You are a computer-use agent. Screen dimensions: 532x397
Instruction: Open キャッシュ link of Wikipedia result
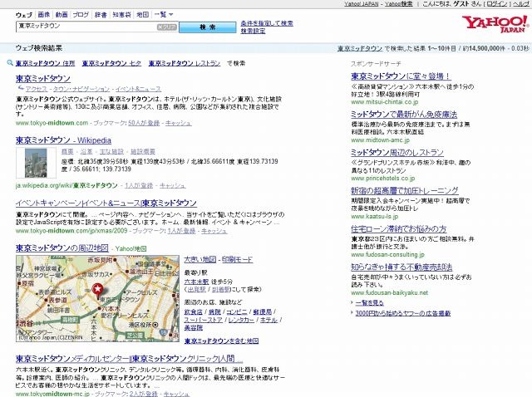click(173, 185)
